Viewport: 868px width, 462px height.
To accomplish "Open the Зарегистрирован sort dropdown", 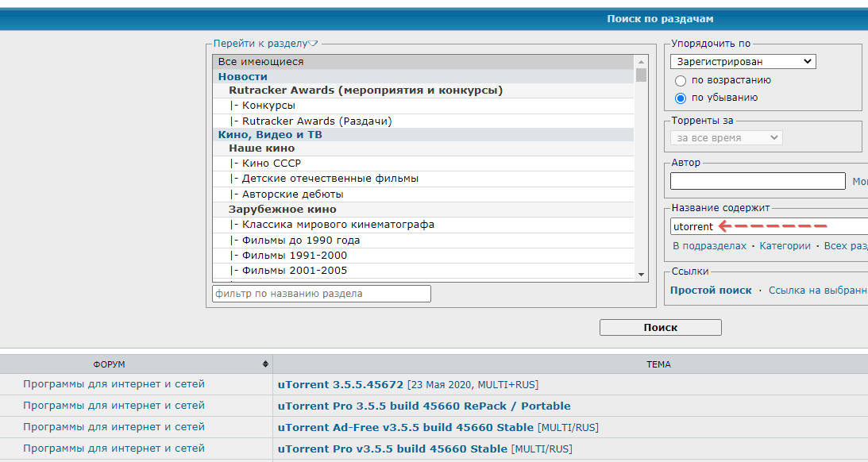I will [x=743, y=61].
